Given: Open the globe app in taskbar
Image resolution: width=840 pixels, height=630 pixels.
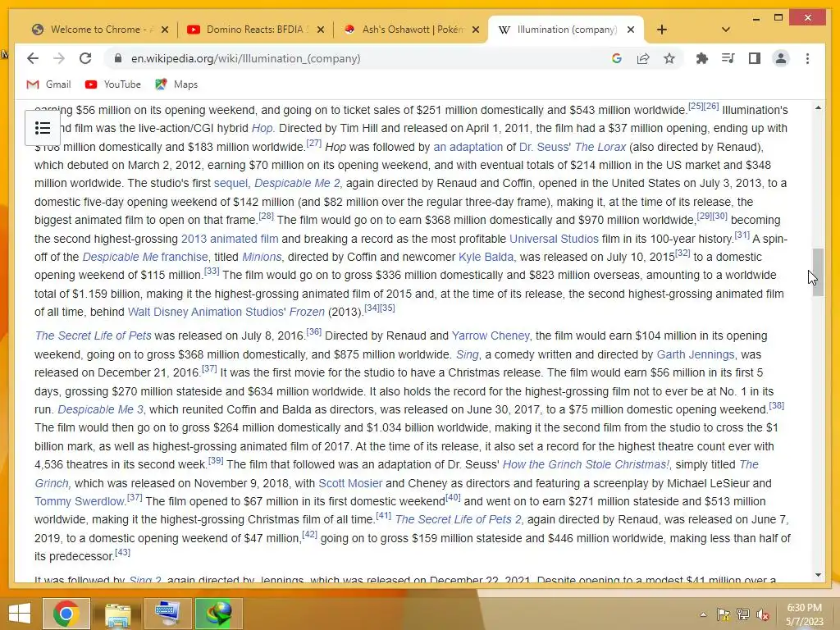Looking at the screenshot, I should point(219,614).
